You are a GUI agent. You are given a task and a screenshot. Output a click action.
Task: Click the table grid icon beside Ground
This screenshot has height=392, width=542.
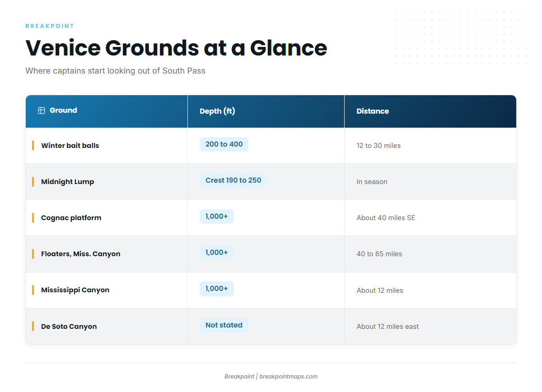42,111
